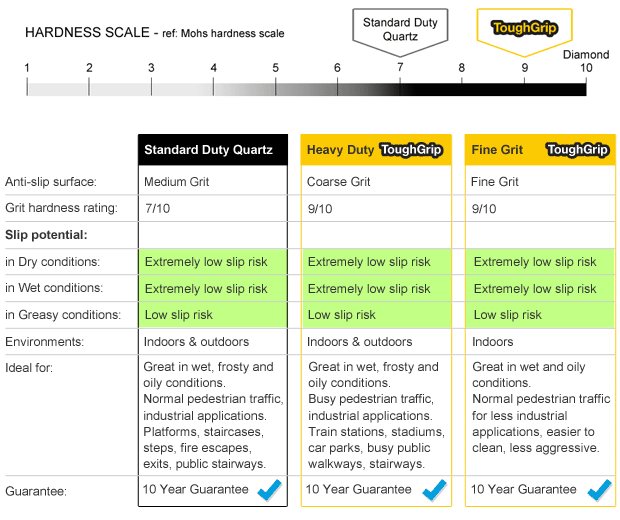Select the Heavy Duty column header text
The height and width of the screenshot is (520, 620).
(x=340, y=150)
